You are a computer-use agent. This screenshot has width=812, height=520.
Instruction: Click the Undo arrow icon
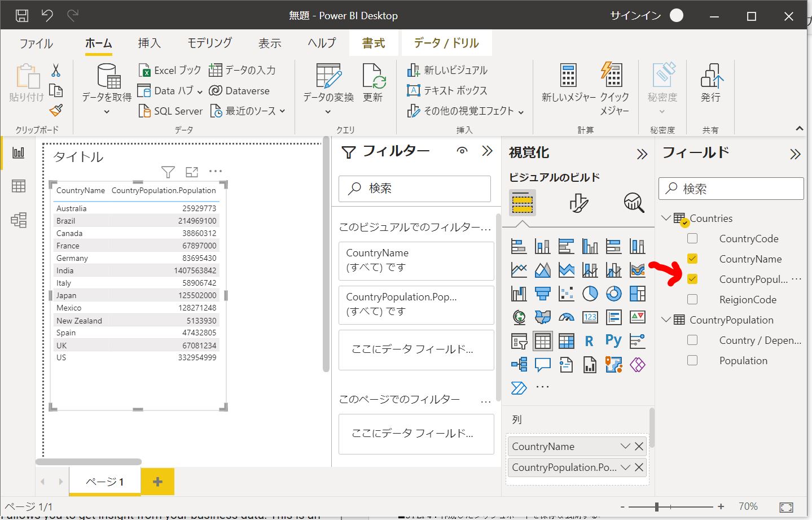47,15
